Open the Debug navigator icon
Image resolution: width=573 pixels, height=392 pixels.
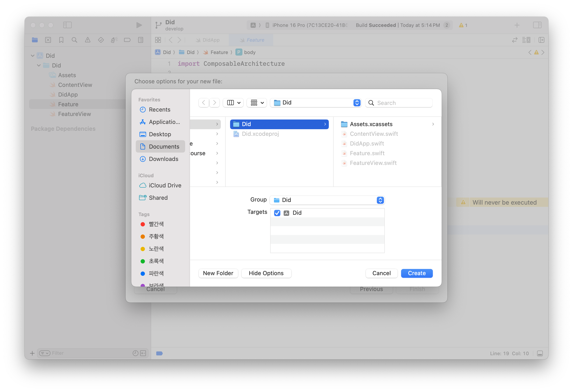[114, 40]
